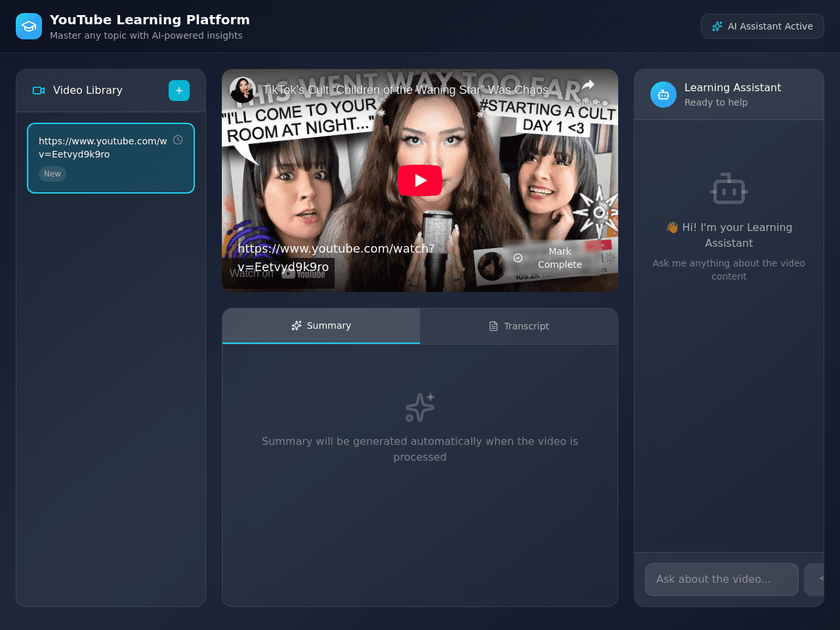
Task: Click the AI Assistant Active button
Action: click(763, 26)
